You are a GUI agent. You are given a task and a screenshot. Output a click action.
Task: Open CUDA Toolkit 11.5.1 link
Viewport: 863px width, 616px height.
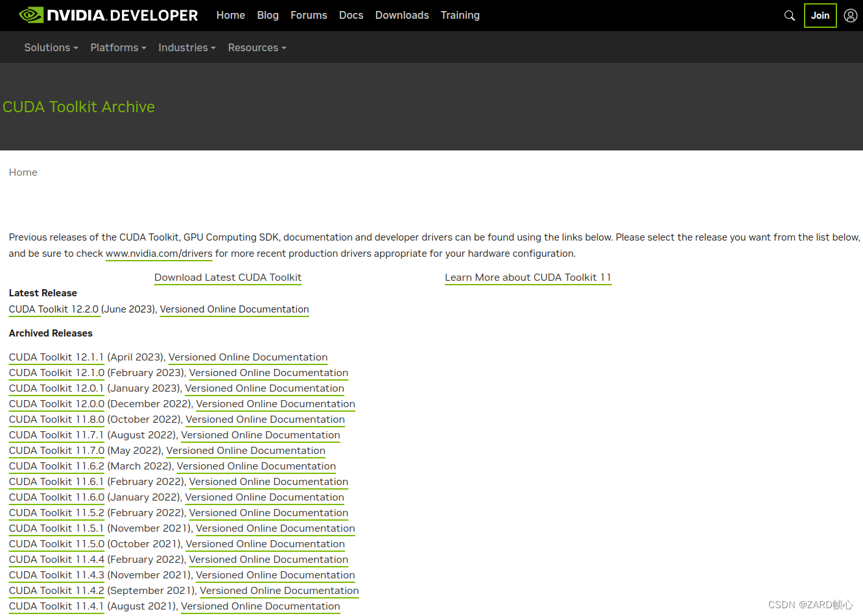56,528
